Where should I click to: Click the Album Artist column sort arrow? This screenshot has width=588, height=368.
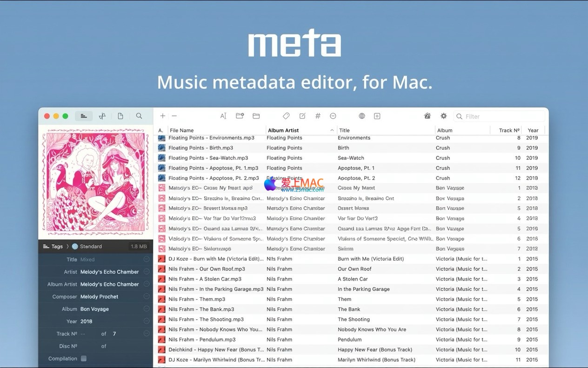332,131
